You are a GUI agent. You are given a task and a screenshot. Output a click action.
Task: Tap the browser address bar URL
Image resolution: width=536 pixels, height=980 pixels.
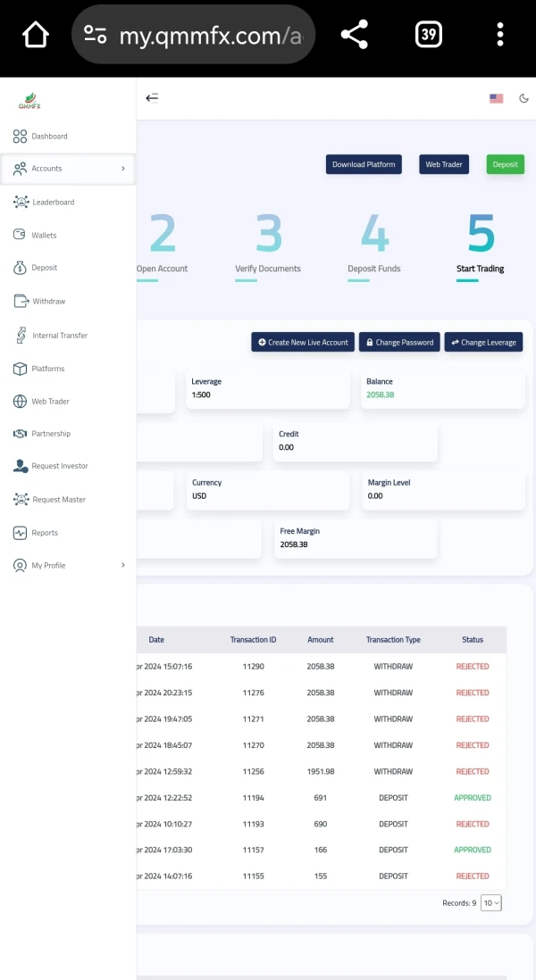[x=210, y=36]
